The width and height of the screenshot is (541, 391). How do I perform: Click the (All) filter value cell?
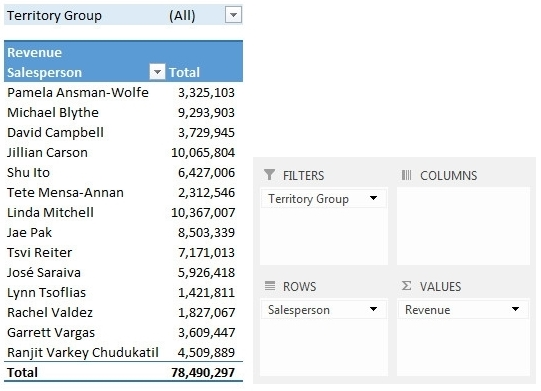pyautogui.click(x=182, y=16)
